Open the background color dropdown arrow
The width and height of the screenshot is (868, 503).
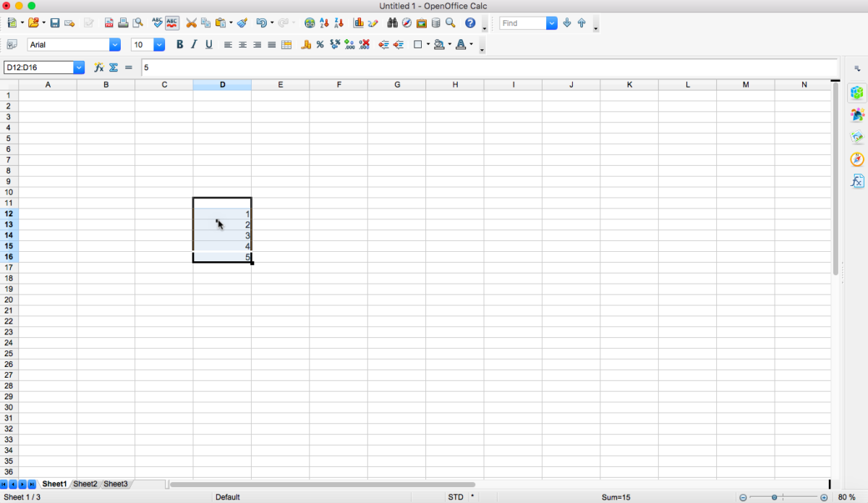pos(450,44)
